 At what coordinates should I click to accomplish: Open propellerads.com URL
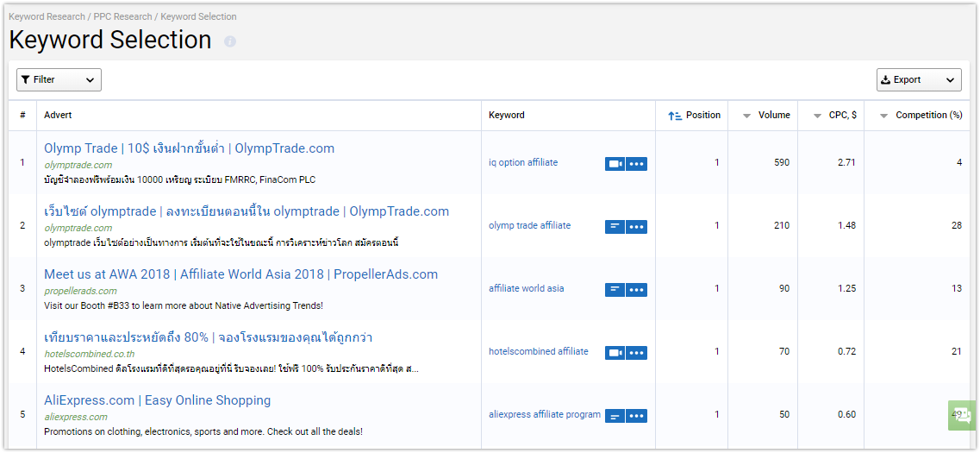pos(81,291)
